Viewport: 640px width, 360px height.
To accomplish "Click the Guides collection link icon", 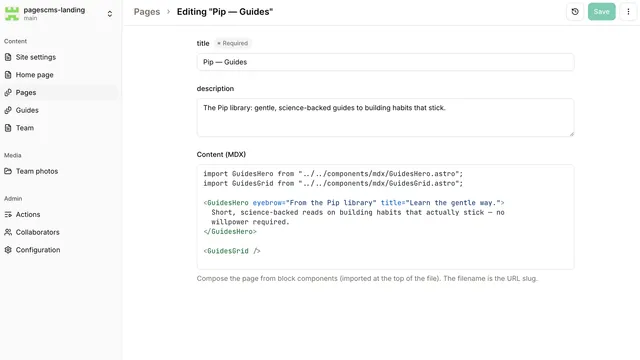I will tap(8, 110).
